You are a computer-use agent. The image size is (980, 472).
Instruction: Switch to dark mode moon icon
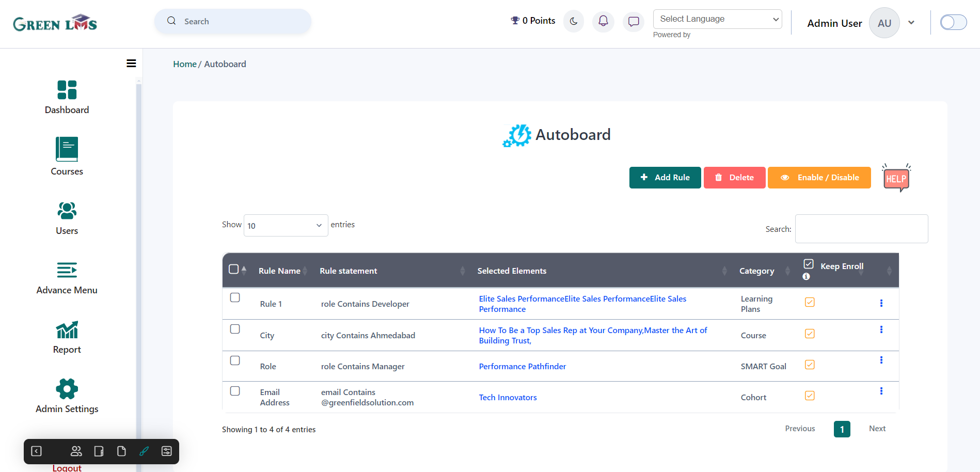coord(573,21)
